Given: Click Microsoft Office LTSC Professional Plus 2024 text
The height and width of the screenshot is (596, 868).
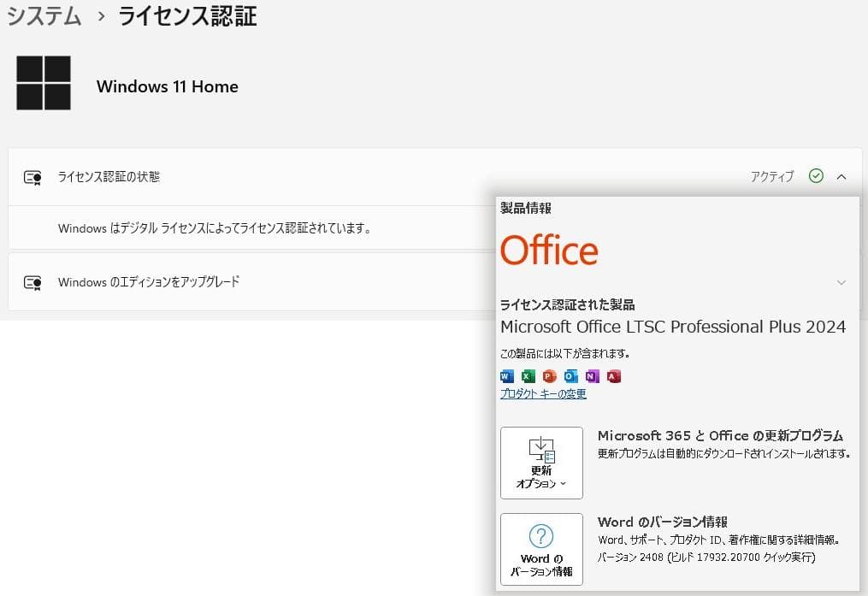Looking at the screenshot, I should [673, 327].
